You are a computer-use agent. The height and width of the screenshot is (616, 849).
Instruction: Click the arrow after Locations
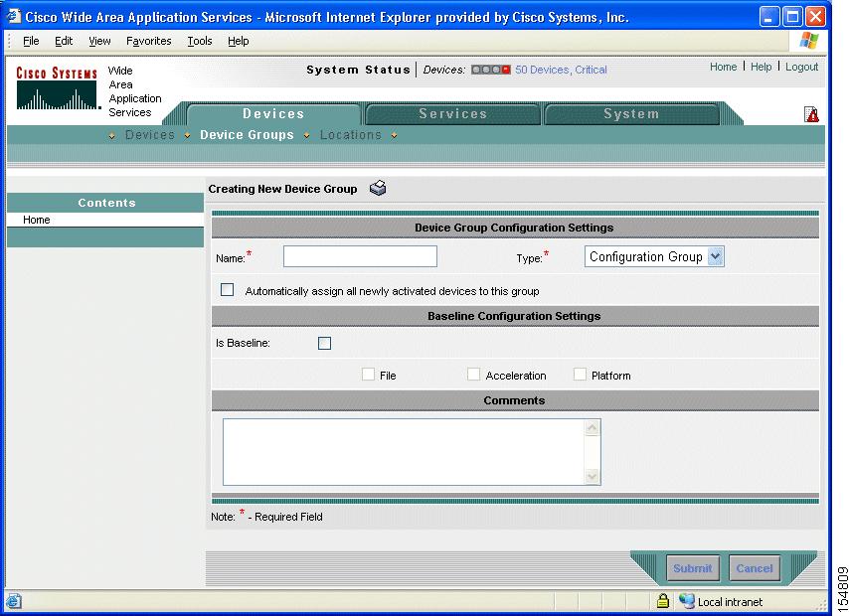(x=394, y=135)
